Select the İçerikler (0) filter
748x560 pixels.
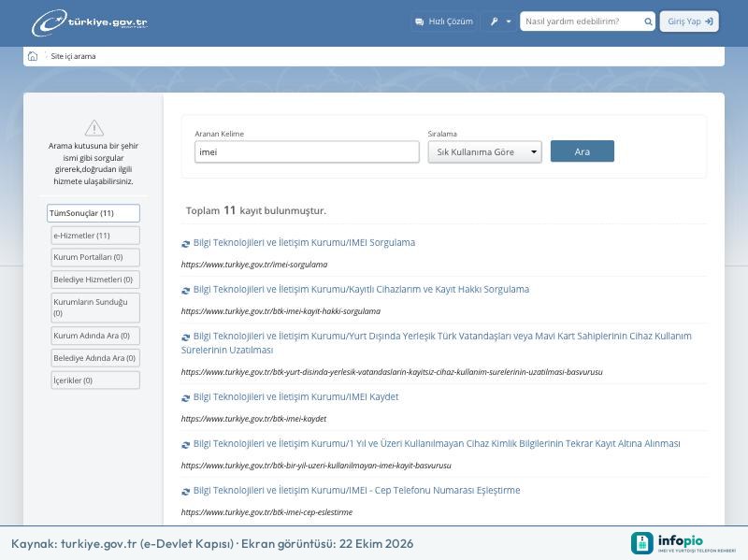click(x=95, y=381)
